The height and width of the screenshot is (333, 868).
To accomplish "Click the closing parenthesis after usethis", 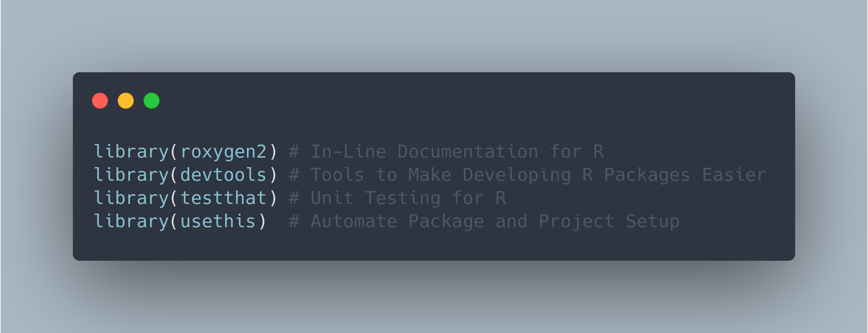I will tap(262, 221).
